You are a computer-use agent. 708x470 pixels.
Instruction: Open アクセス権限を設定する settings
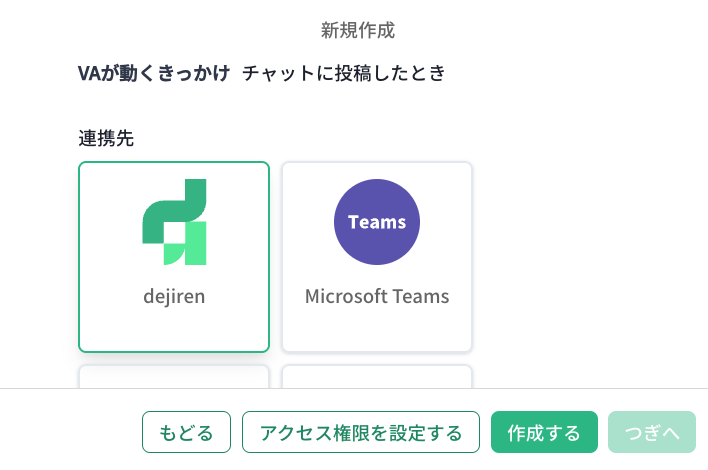(361, 432)
